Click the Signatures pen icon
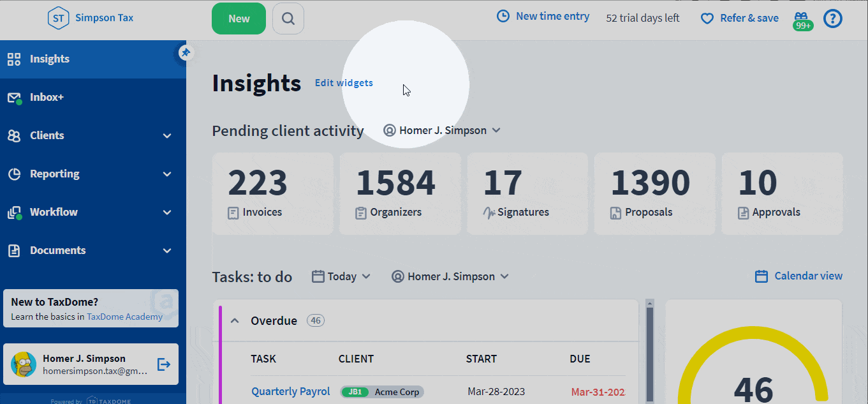The width and height of the screenshot is (868, 404). (x=489, y=213)
